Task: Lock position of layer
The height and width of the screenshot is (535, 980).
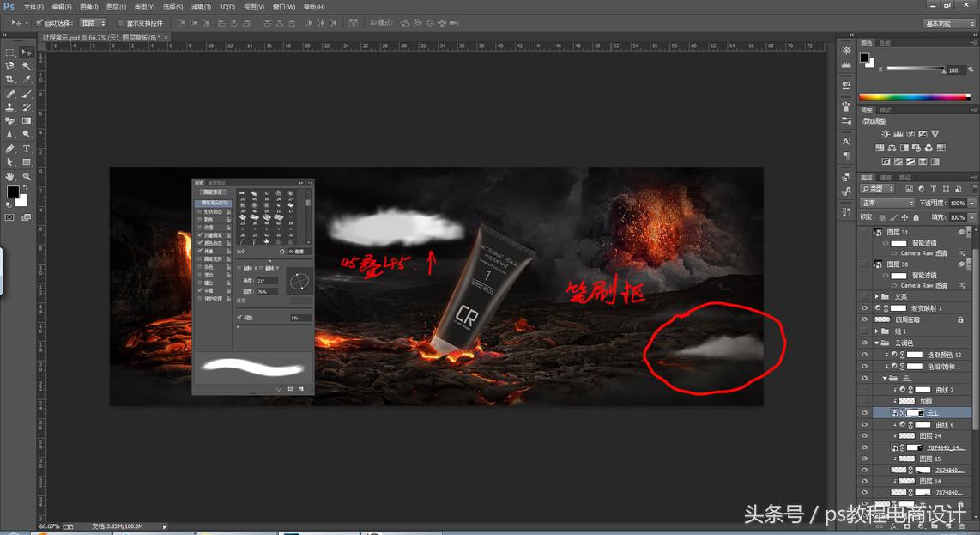Action: point(904,217)
